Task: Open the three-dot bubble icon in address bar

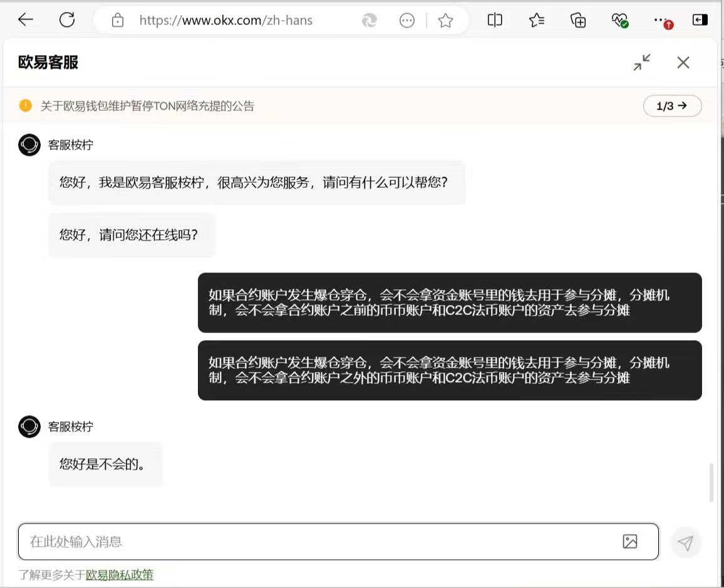Action: pos(407,20)
